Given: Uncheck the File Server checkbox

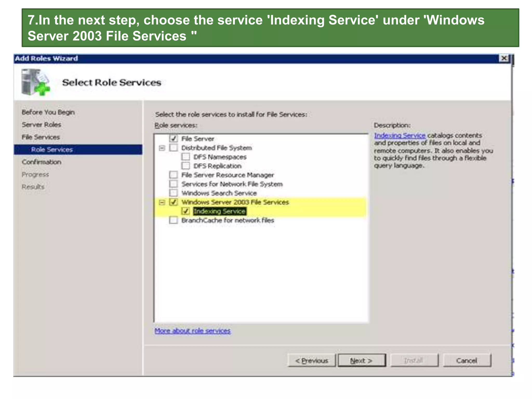Looking at the screenshot, I should [x=173, y=138].
